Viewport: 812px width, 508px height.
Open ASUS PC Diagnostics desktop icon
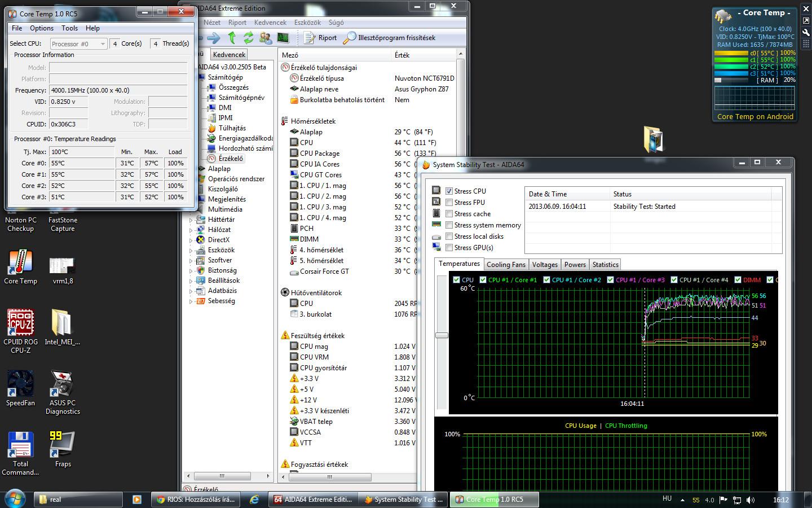pos(63,393)
